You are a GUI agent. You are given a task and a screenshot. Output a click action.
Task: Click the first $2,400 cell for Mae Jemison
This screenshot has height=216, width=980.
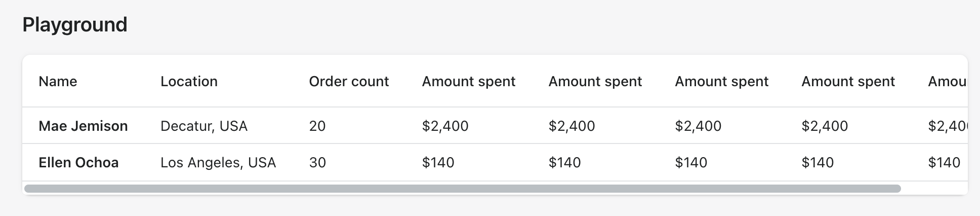point(445,126)
